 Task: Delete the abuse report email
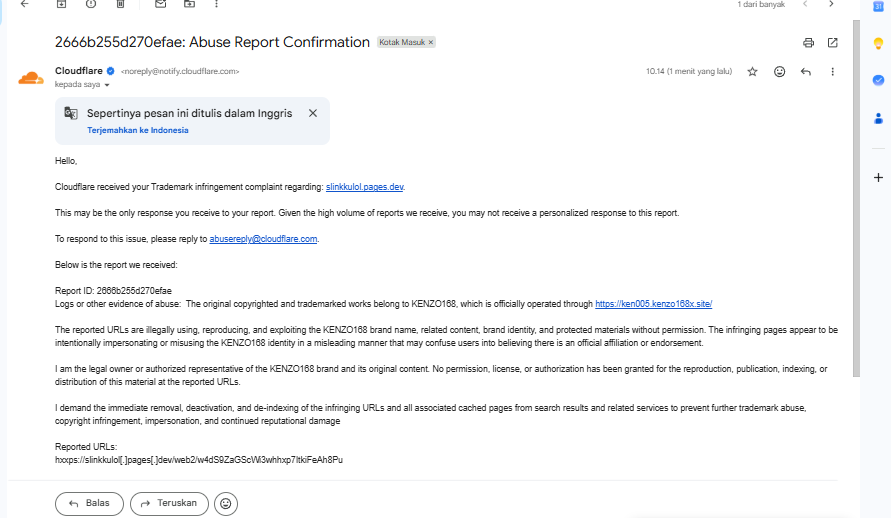coord(120,4)
